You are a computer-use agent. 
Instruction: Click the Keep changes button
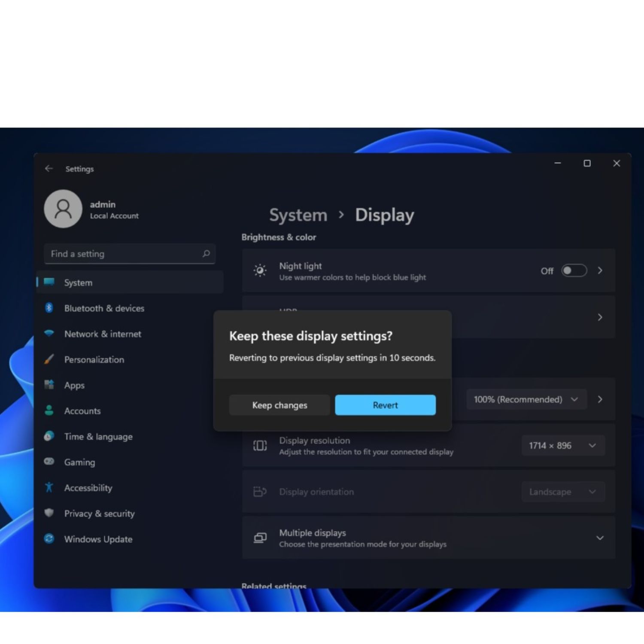click(279, 405)
